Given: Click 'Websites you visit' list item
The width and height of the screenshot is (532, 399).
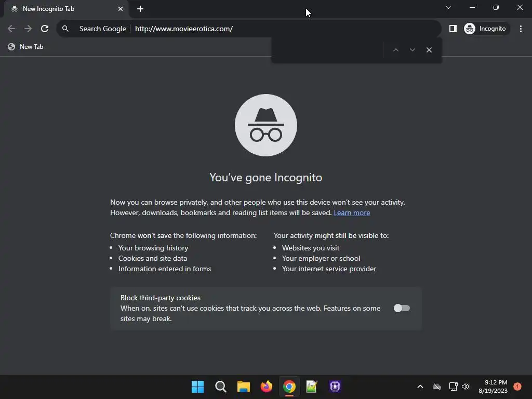Looking at the screenshot, I should point(311,248).
